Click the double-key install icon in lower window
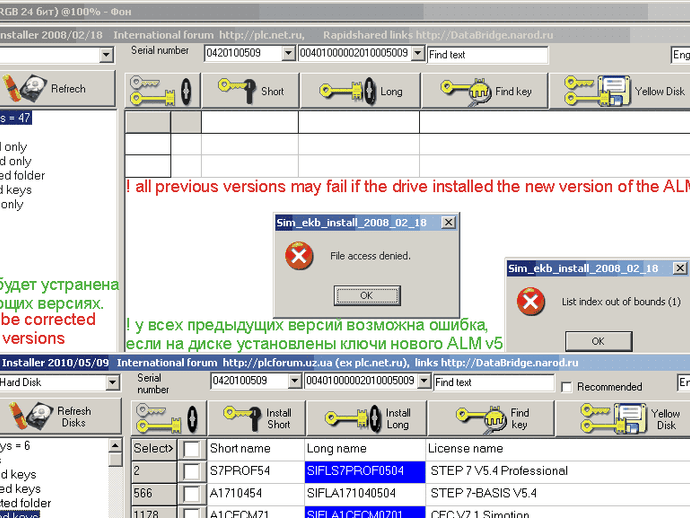Image resolution: width=690 pixels, height=518 pixels. [x=169, y=419]
